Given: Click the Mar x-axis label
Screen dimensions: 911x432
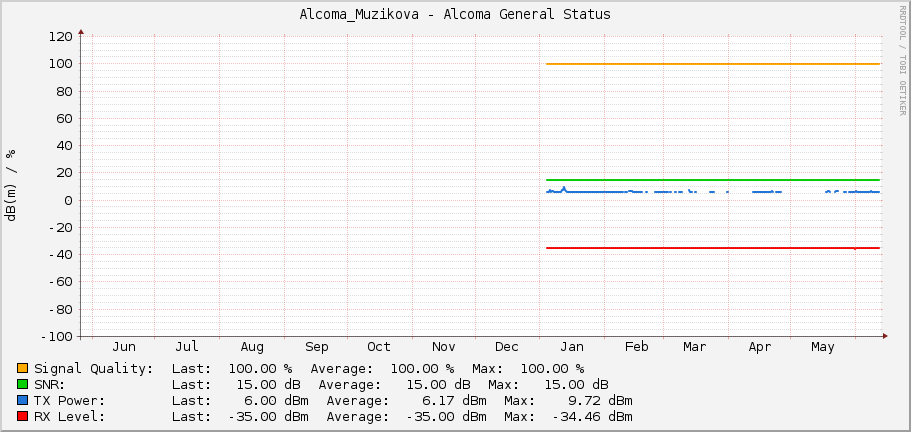Looking at the screenshot, I should (x=694, y=347).
